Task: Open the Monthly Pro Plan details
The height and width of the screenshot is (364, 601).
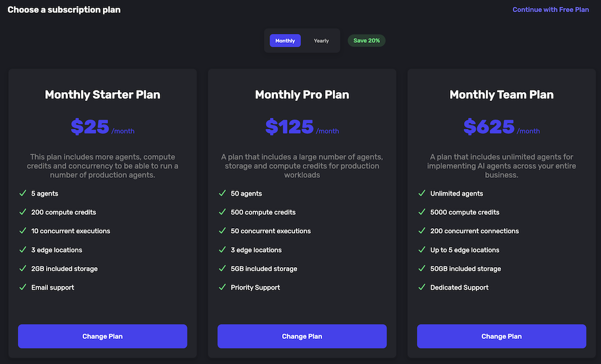Action: coord(302,94)
